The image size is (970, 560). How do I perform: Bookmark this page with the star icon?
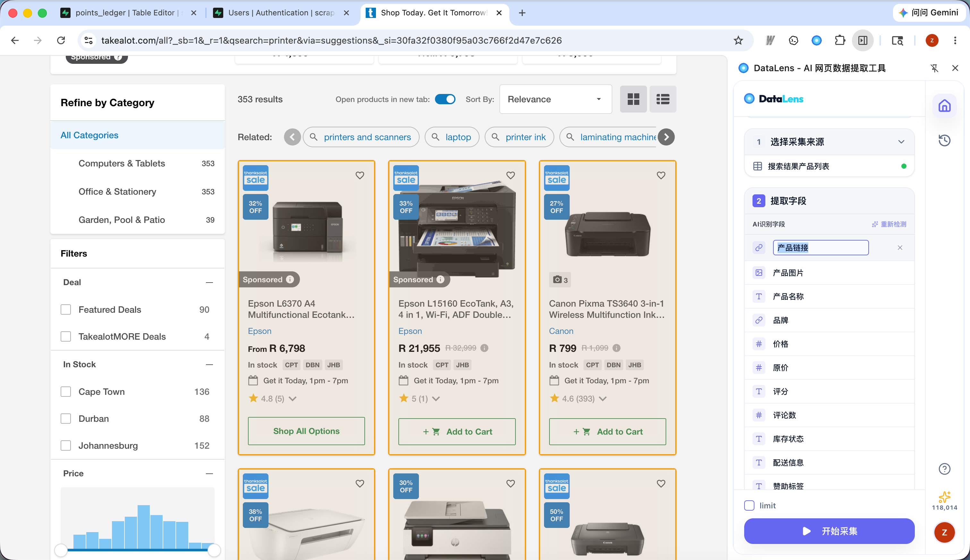pos(738,40)
